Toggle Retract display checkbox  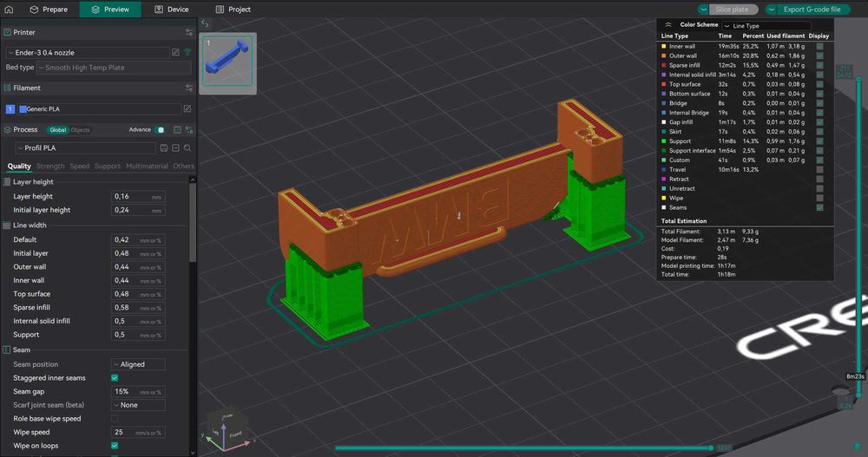(820, 180)
